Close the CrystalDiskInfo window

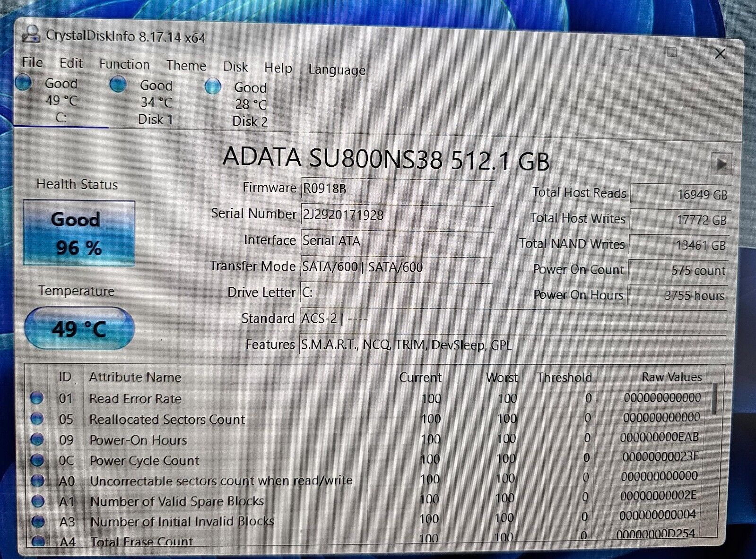(720, 54)
